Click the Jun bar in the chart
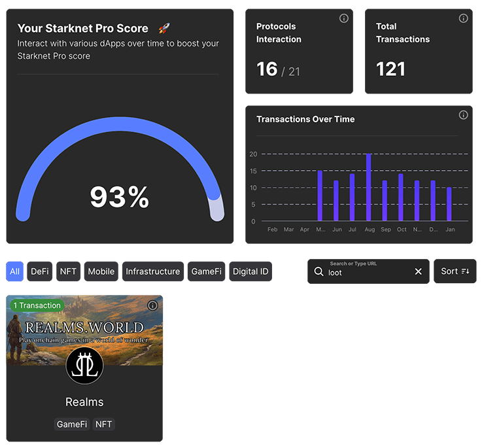This screenshot has width=484, height=448. pos(336,201)
